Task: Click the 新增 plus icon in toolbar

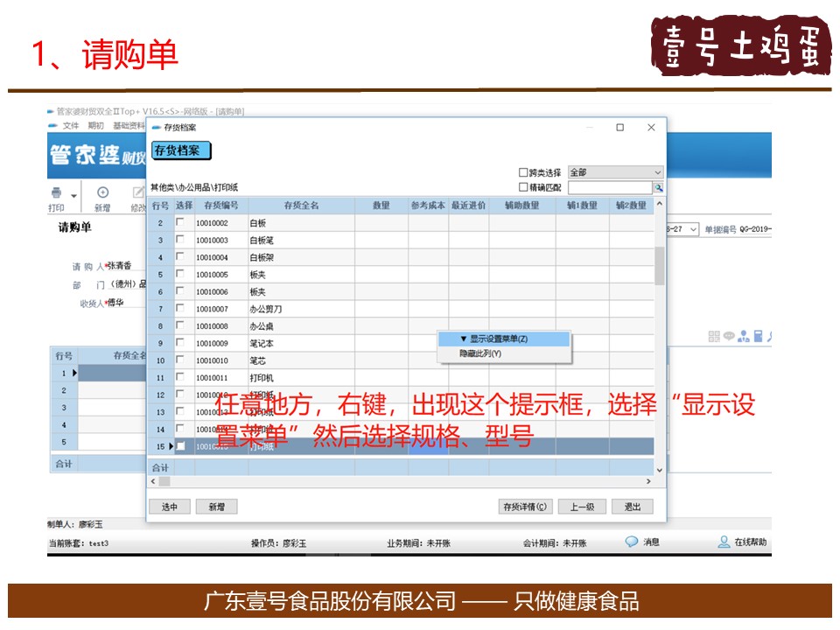Action: pos(102,193)
